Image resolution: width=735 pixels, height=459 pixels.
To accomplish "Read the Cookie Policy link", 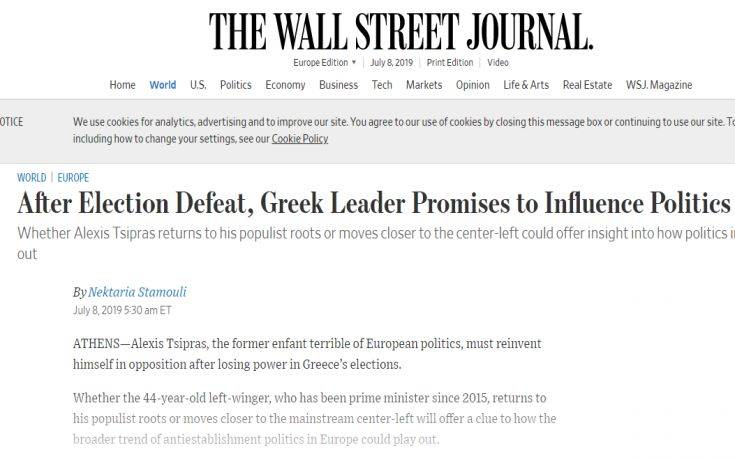I will coord(299,139).
